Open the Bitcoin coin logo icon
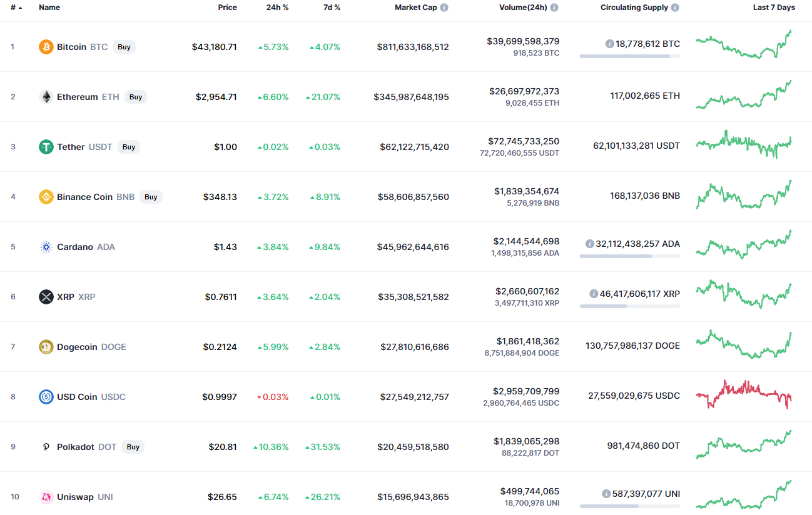The height and width of the screenshot is (515, 812). point(46,47)
